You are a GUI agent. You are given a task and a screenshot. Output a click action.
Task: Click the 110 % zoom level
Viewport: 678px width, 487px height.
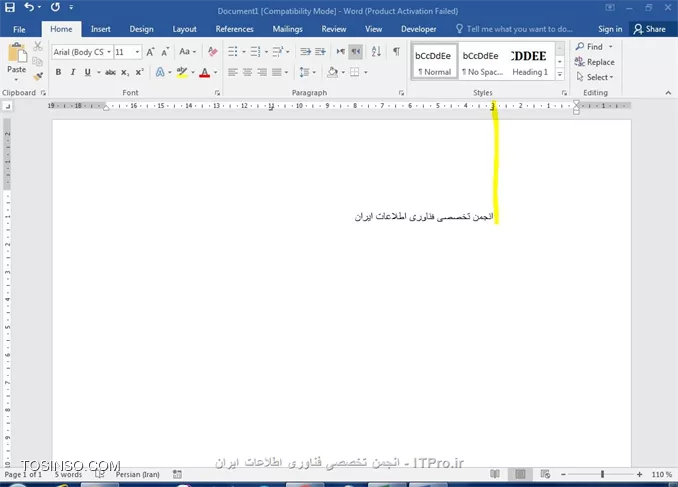point(662,474)
